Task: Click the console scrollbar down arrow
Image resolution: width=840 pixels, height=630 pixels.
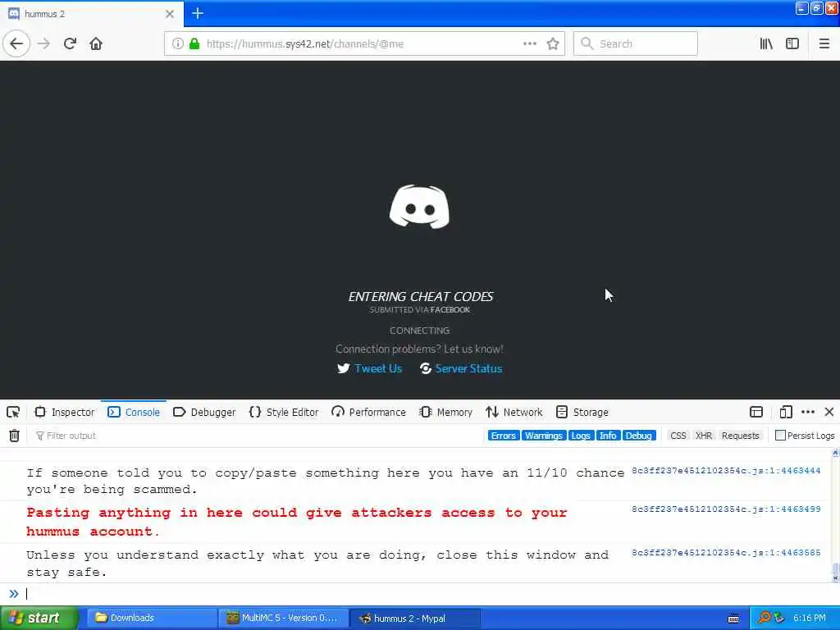Action: 835,578
